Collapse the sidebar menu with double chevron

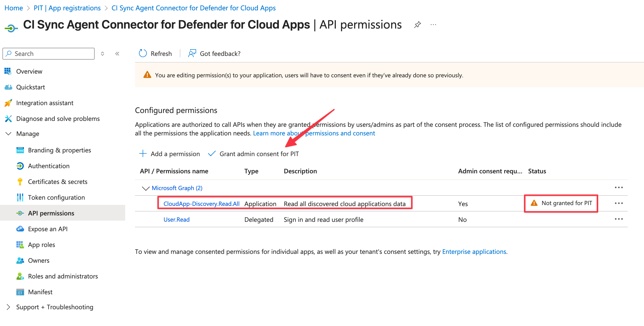coord(117,53)
